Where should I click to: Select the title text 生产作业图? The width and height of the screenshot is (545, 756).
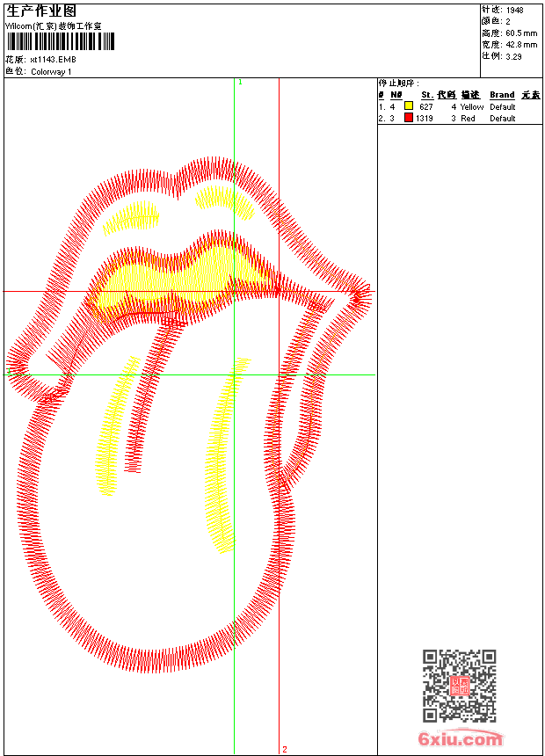coord(41,11)
